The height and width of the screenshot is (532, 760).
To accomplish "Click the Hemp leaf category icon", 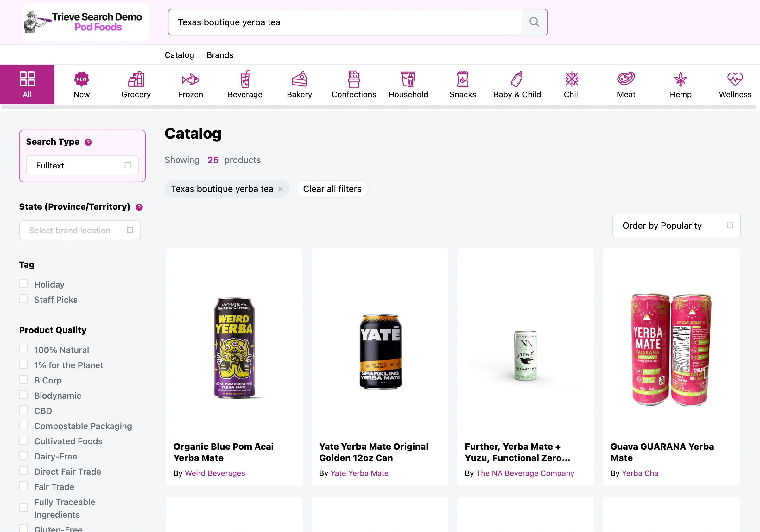I will (680, 79).
